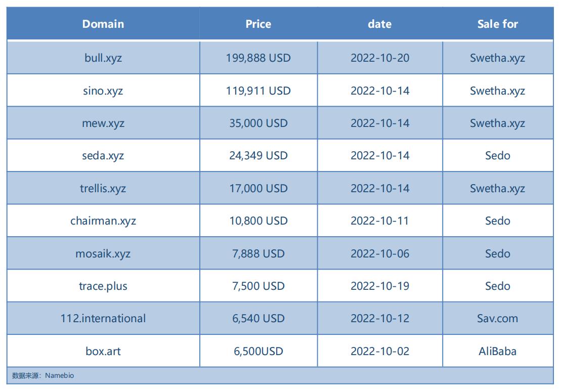Click the AliBaba seller cell
Image resolution: width=562 pixels, height=392 pixels.
pos(498,351)
